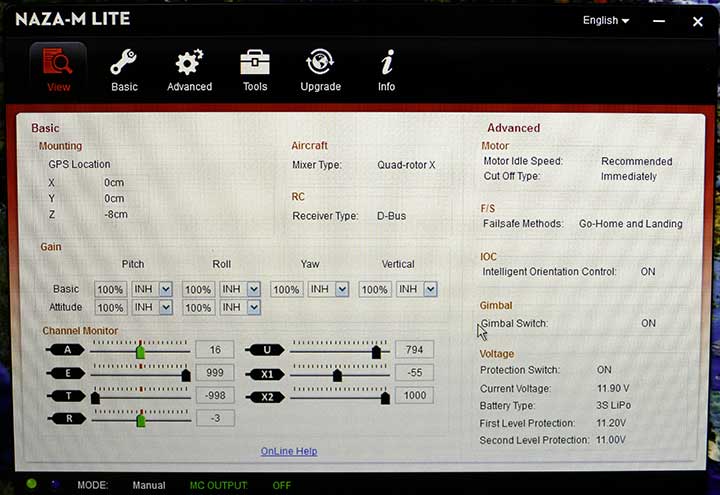Image resolution: width=720 pixels, height=495 pixels.
Task: Click the X1 channel label badge
Action: coord(265,374)
